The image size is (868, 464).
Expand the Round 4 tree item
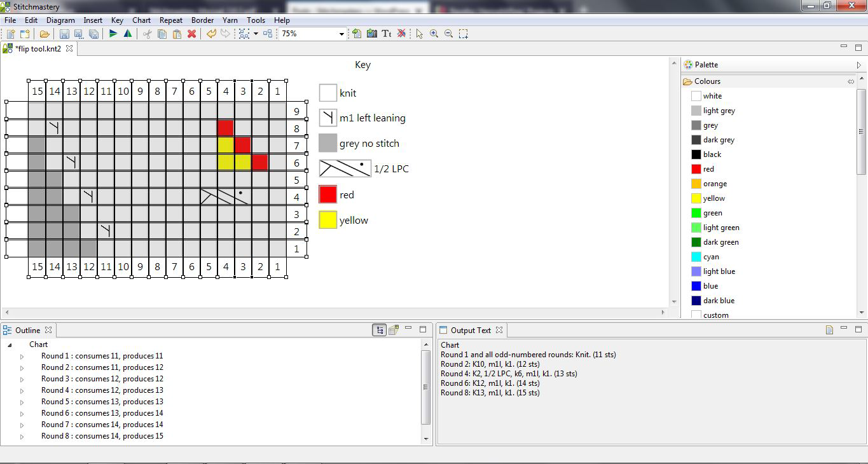click(x=22, y=390)
